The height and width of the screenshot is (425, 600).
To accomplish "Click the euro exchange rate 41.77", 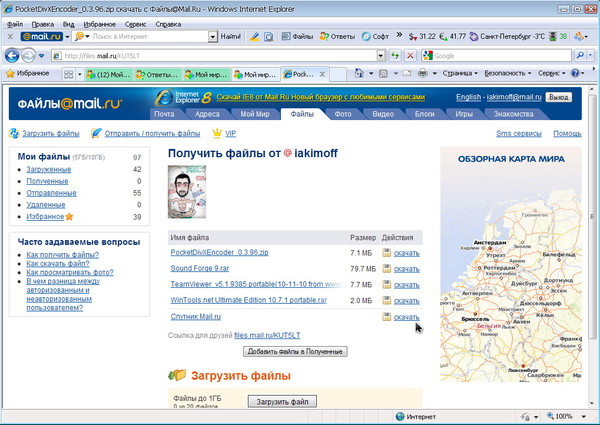I will [452, 37].
